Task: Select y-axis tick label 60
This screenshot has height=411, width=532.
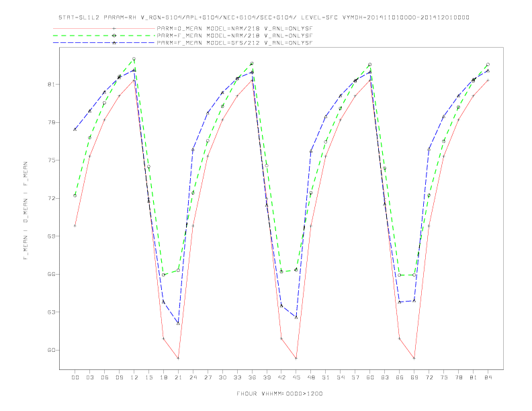Action: 52,350
